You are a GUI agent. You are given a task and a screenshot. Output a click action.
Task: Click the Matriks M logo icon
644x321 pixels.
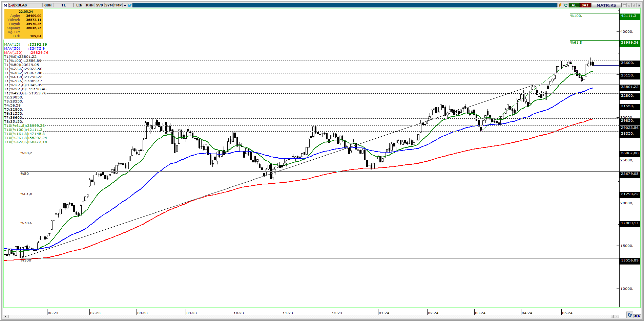pos(5,5)
